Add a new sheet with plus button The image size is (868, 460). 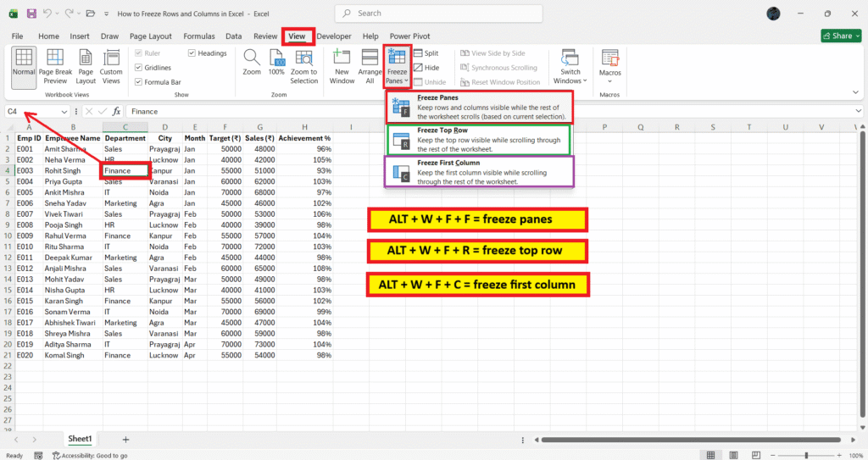point(125,440)
